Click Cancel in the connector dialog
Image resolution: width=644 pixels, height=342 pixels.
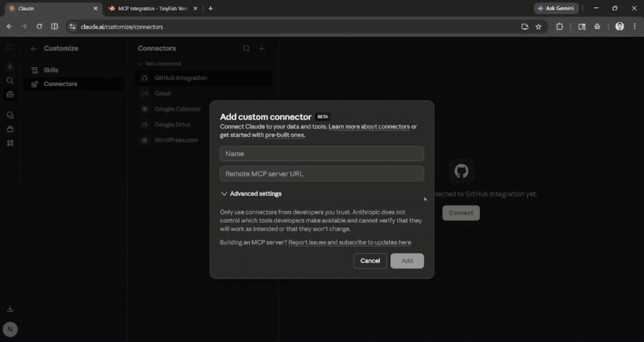coord(370,260)
